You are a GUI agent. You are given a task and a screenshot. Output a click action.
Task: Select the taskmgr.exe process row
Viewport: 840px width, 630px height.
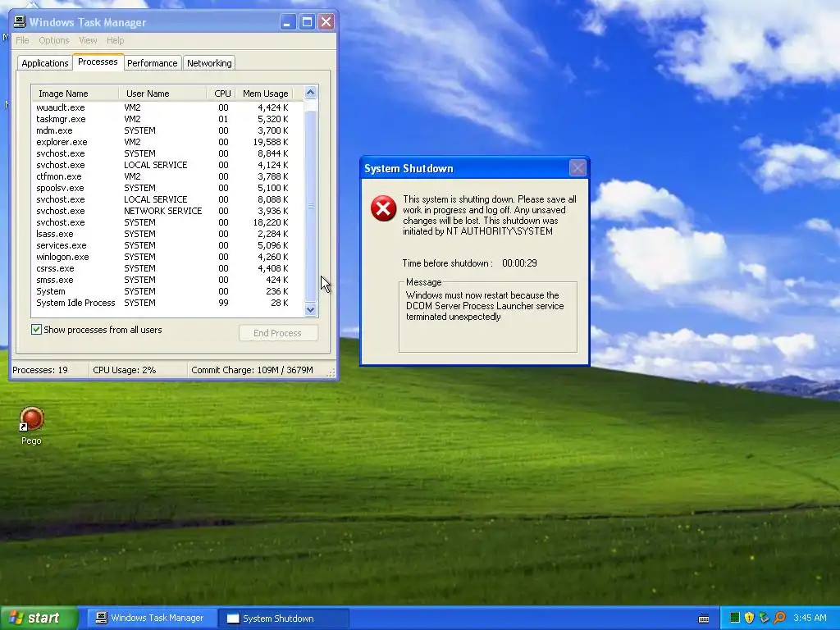(x=167, y=119)
